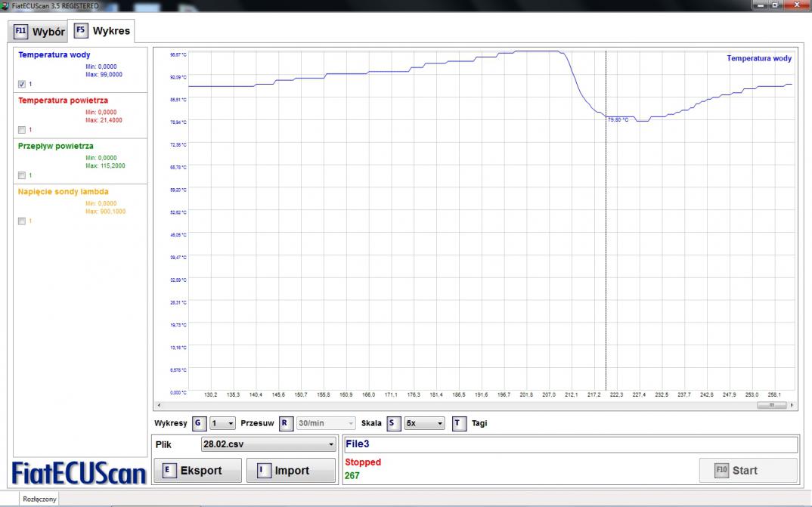Click the Eksport button

198,470
